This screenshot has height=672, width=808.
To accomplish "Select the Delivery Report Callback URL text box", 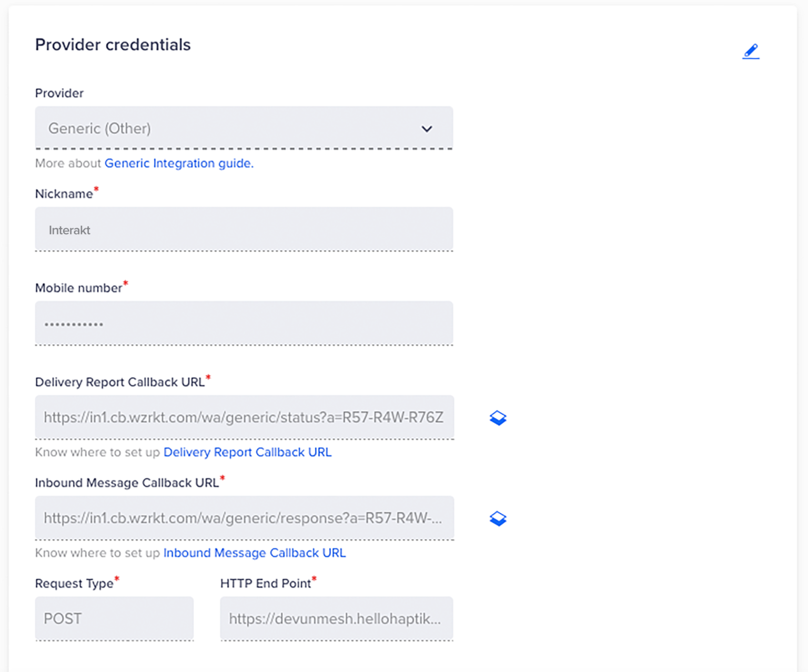I will point(244,417).
